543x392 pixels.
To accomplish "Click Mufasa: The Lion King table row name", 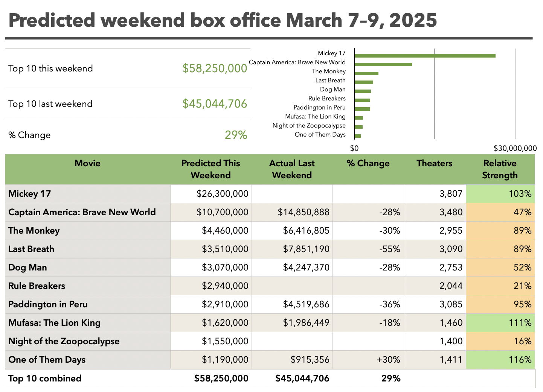I will (88, 323).
